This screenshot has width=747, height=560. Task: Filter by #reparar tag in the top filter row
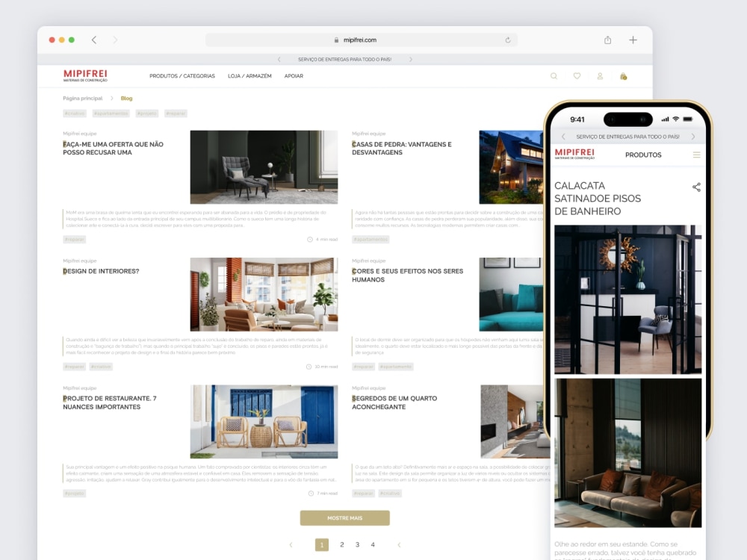pyautogui.click(x=176, y=113)
